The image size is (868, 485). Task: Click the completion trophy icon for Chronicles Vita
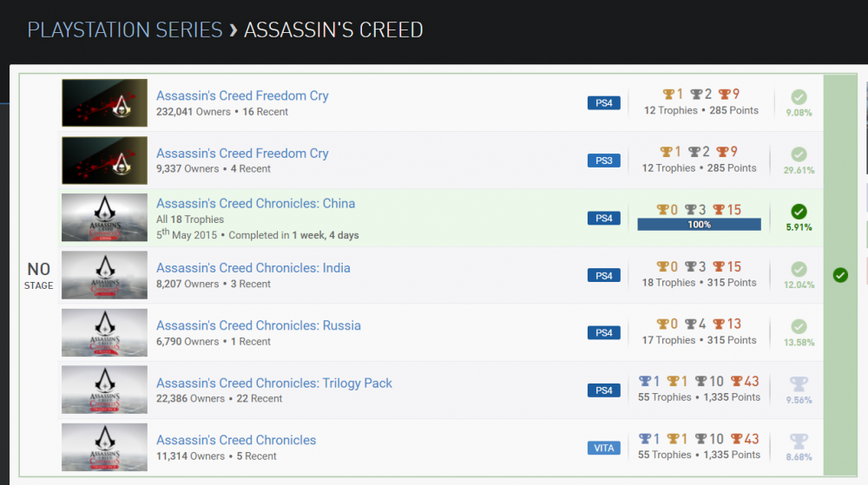[799, 442]
